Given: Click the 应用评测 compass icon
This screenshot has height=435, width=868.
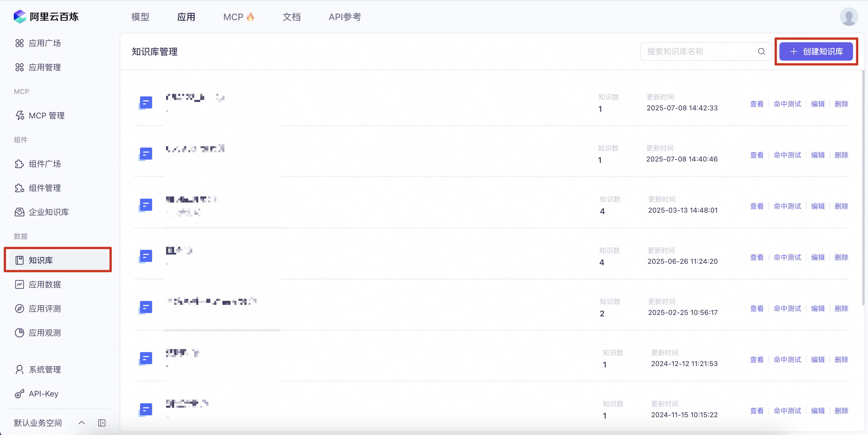Looking at the screenshot, I should 20,308.
